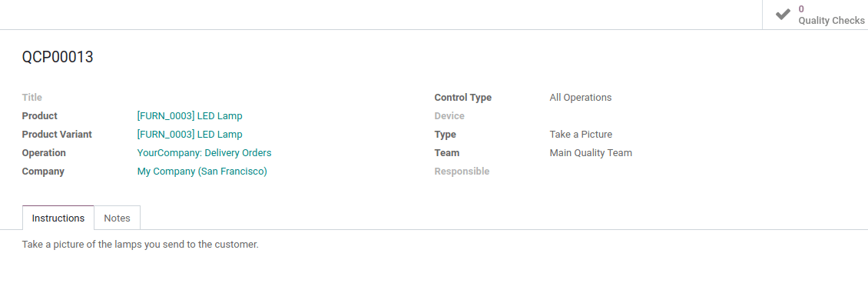The width and height of the screenshot is (868, 290).
Task: Visit My Company (San Francisco) link
Action: click(202, 172)
